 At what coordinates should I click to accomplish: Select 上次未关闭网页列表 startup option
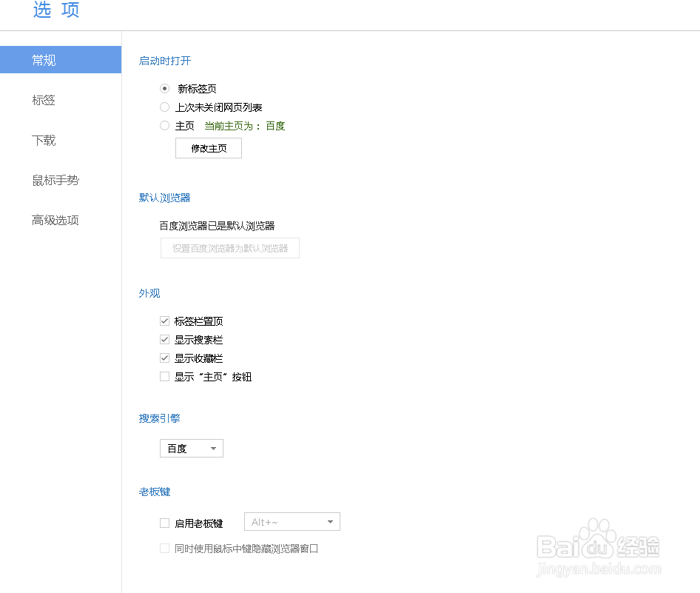tap(164, 107)
